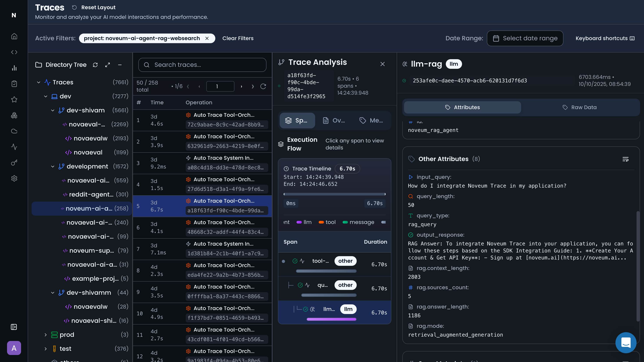Viewport: 644px width, 362px height.
Task: Remove the project filter chip
Action: (x=207, y=38)
